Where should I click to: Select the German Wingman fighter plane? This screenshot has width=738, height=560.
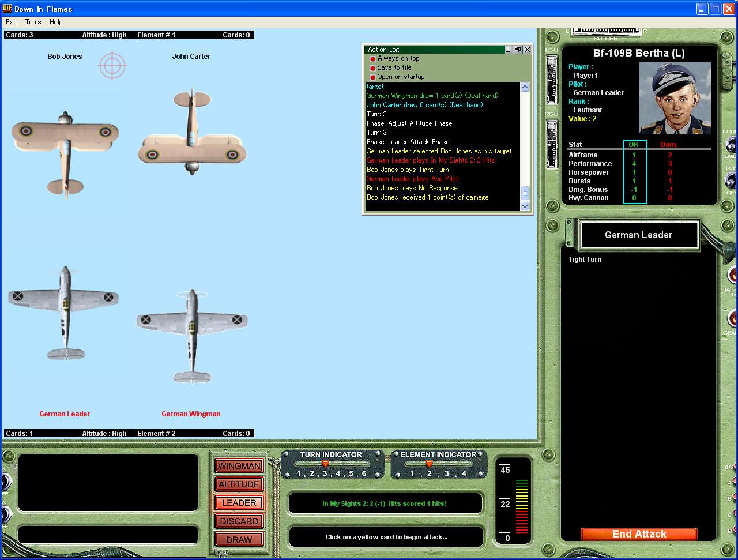coord(192,337)
